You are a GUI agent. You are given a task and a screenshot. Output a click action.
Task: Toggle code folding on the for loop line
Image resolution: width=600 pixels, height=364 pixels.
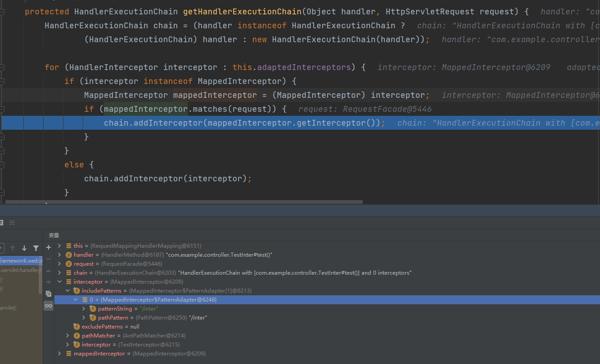coord(2,67)
